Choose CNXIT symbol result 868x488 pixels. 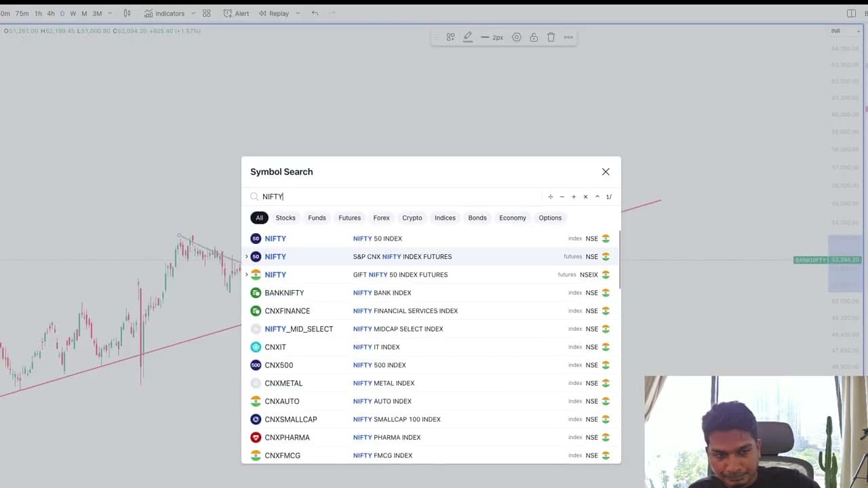point(431,347)
